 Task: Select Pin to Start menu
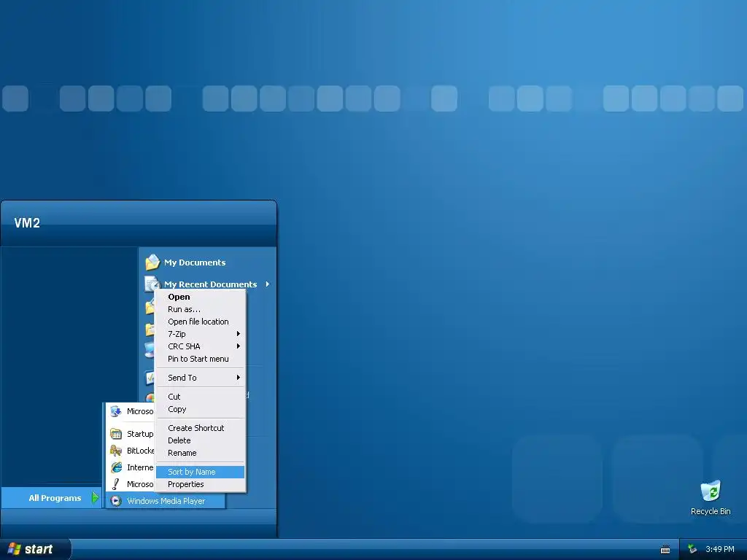tap(200, 359)
